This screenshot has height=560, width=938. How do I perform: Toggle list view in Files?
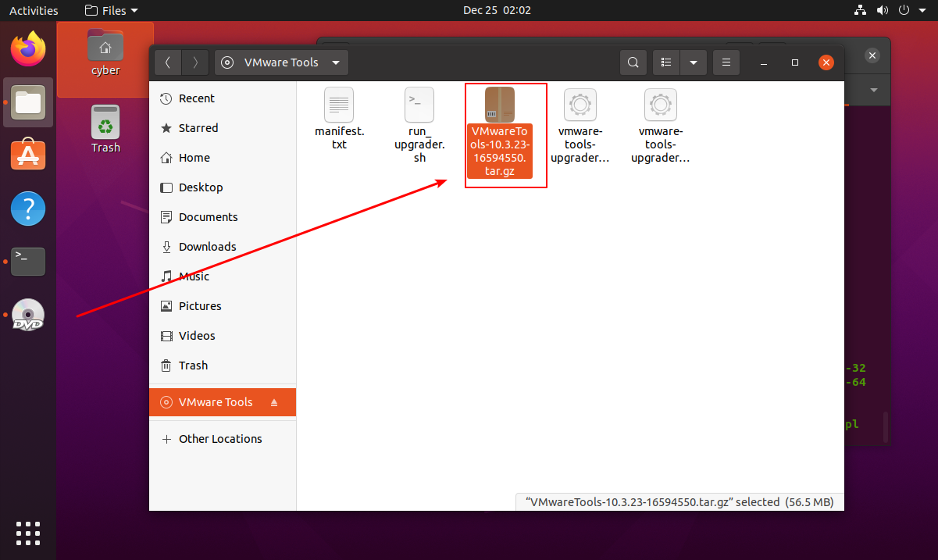666,62
